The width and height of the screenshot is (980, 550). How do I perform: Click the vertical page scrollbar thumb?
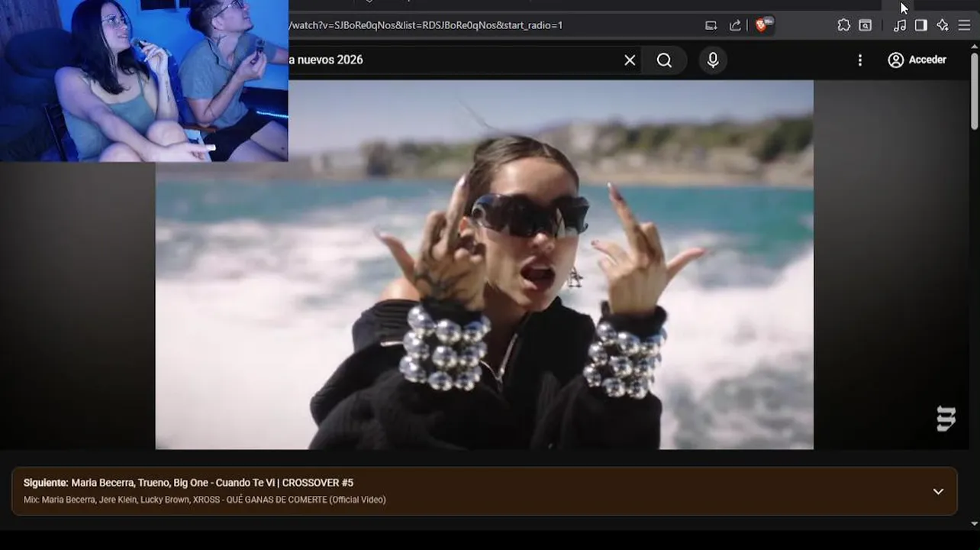pos(974,90)
